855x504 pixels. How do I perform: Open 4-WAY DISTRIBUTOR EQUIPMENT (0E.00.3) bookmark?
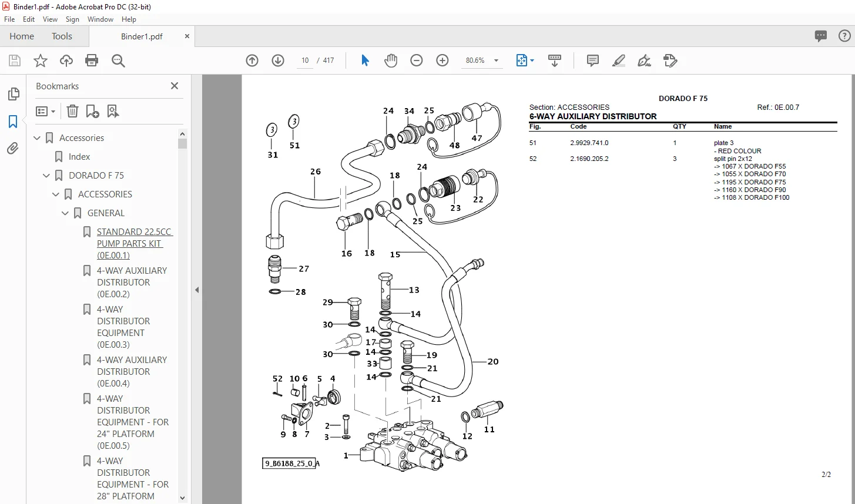(123, 327)
